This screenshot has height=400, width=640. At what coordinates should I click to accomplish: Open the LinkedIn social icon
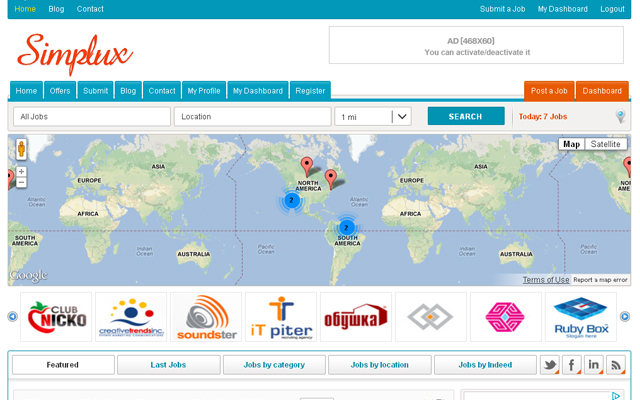(x=593, y=364)
